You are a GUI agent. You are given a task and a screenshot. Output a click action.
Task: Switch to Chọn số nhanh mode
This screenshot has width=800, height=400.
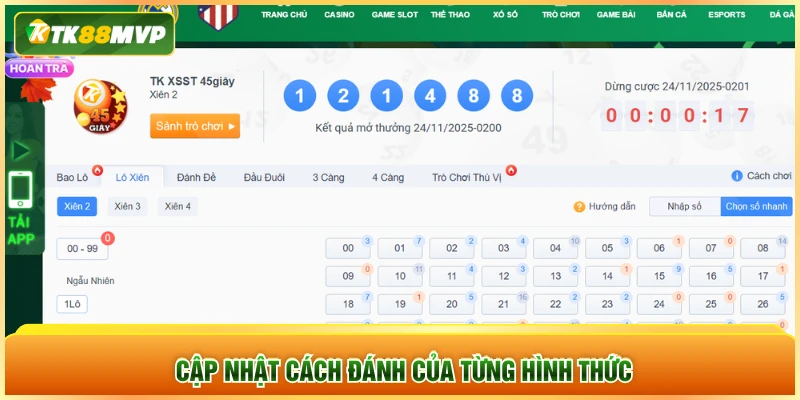757,207
